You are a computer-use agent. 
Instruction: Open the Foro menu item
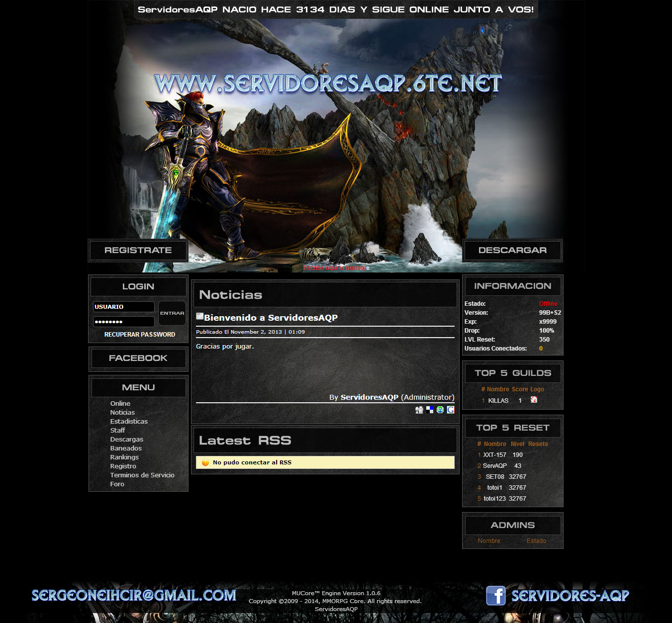tap(117, 484)
